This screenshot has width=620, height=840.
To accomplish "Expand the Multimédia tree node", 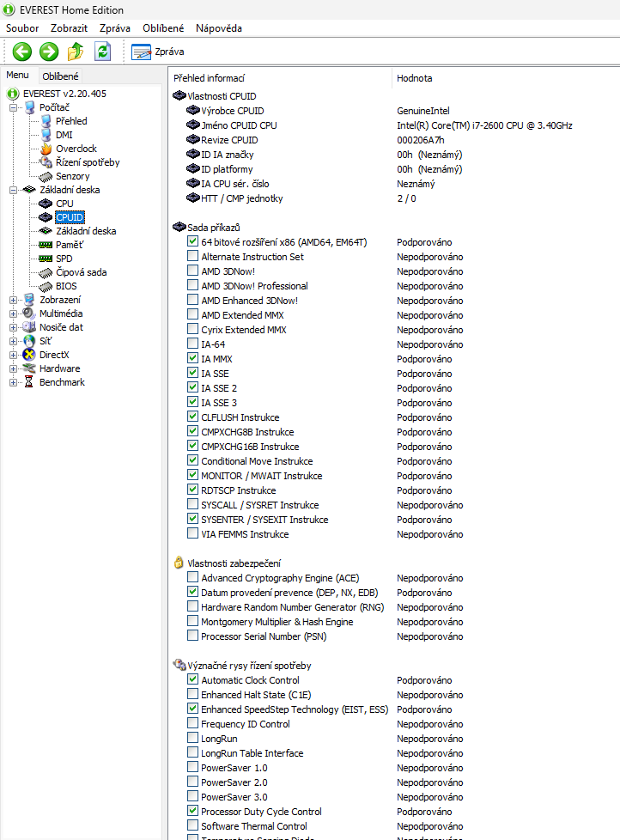I will point(14,314).
